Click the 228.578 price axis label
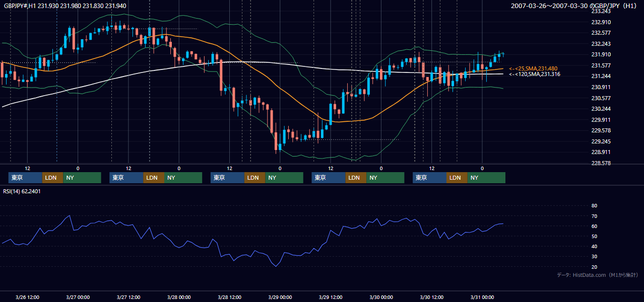 coord(600,163)
